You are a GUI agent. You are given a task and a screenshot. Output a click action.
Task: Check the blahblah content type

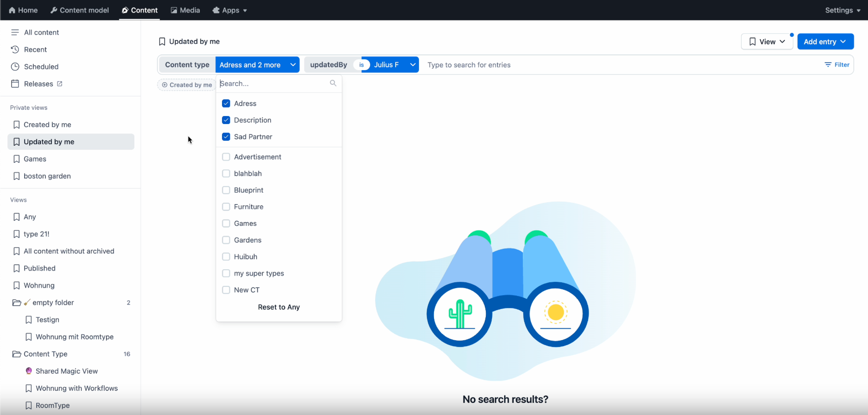coord(226,173)
